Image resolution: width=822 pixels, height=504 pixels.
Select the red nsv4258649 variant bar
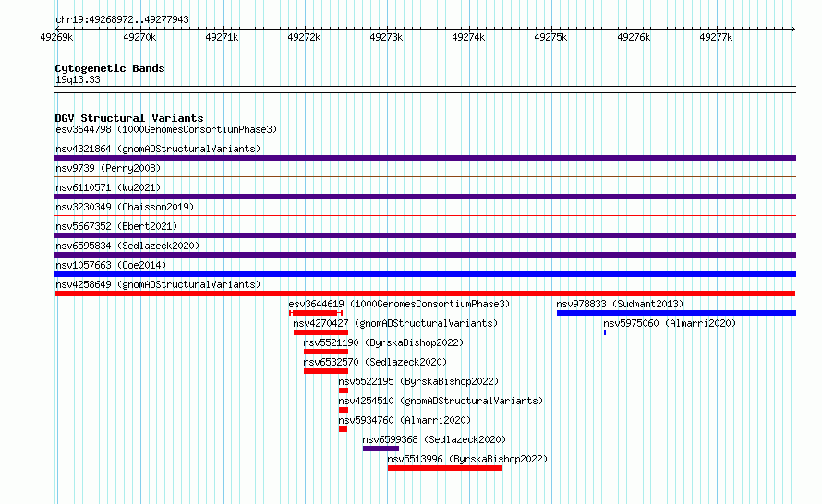point(425,294)
